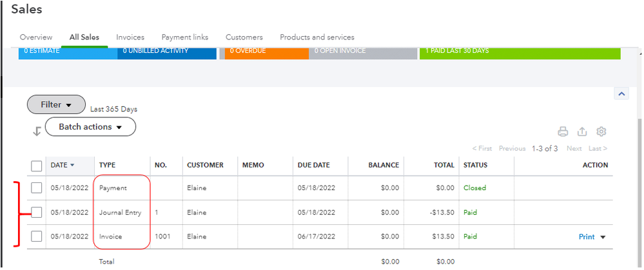Sort by the DATE column arrow
The image size is (644, 270).
click(x=72, y=165)
